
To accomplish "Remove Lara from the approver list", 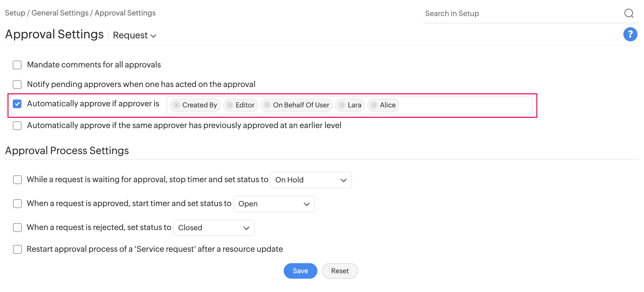I will tap(342, 105).
